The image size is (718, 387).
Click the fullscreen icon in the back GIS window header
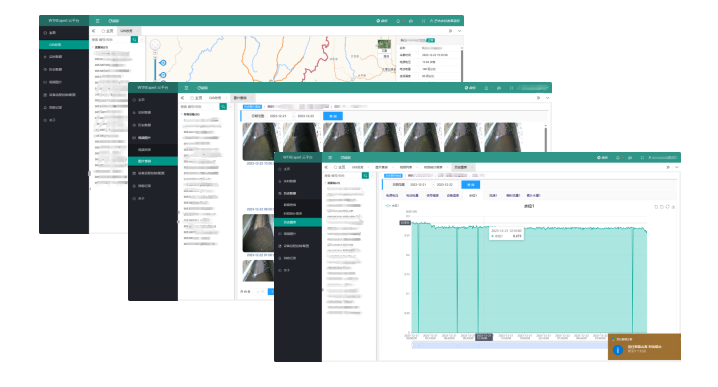point(423,21)
